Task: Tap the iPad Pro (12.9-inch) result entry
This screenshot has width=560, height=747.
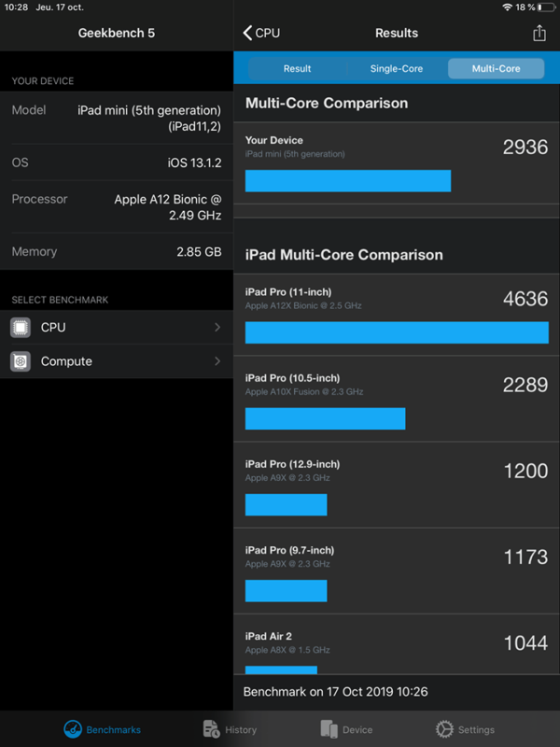Action: [x=396, y=486]
